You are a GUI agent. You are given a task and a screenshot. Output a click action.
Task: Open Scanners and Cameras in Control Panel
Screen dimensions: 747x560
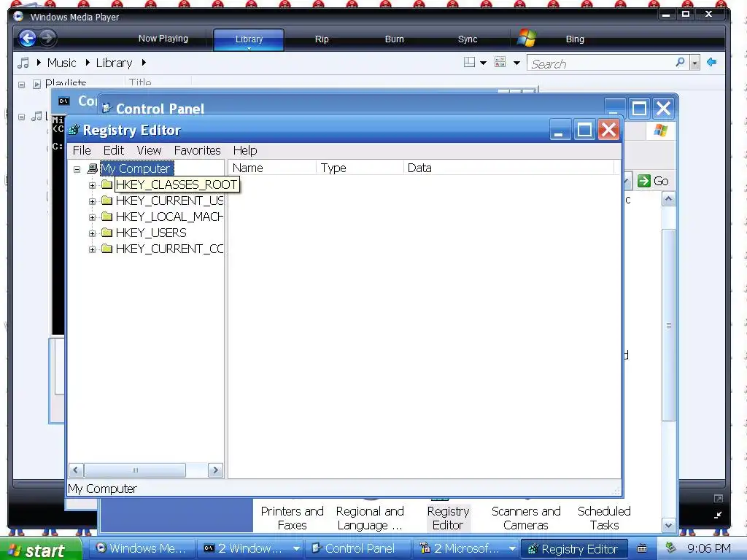pyautogui.click(x=526, y=518)
